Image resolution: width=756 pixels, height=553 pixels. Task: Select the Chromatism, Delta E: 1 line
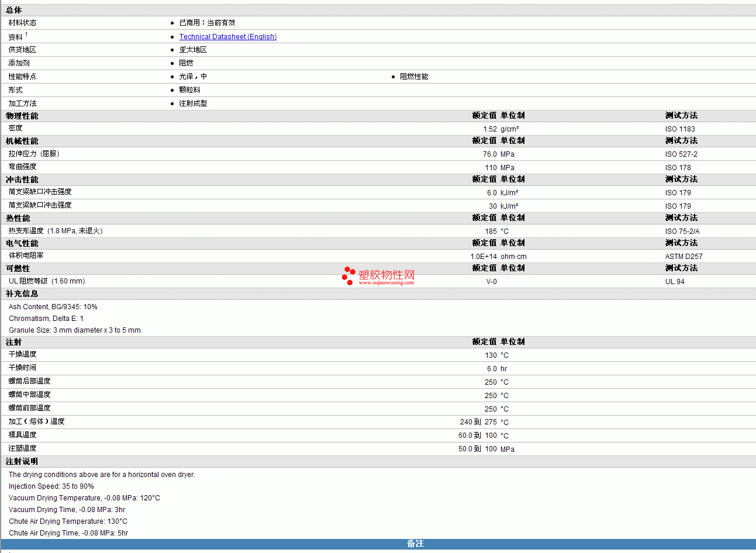pos(46,319)
